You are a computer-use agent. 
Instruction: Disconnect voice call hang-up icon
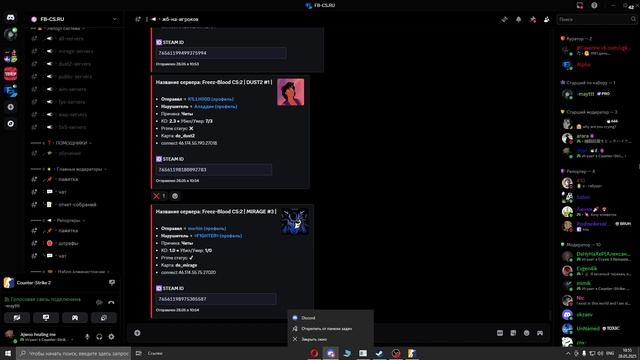click(111, 302)
